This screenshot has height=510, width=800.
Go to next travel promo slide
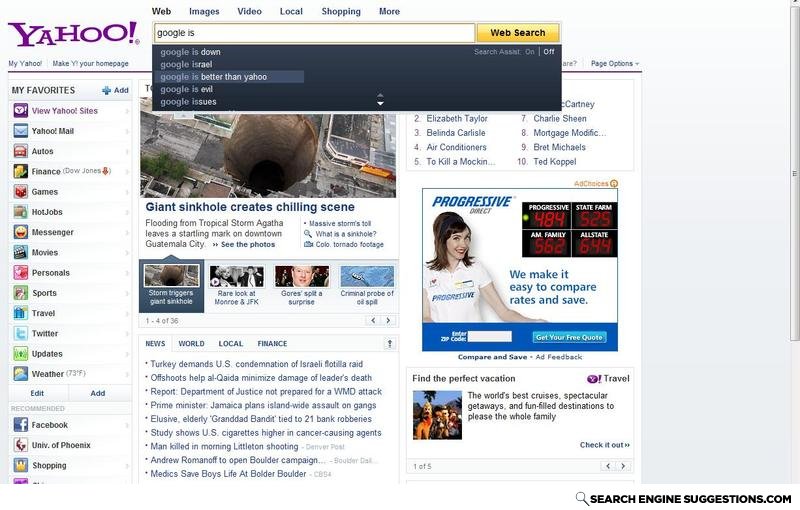pyautogui.click(x=623, y=466)
